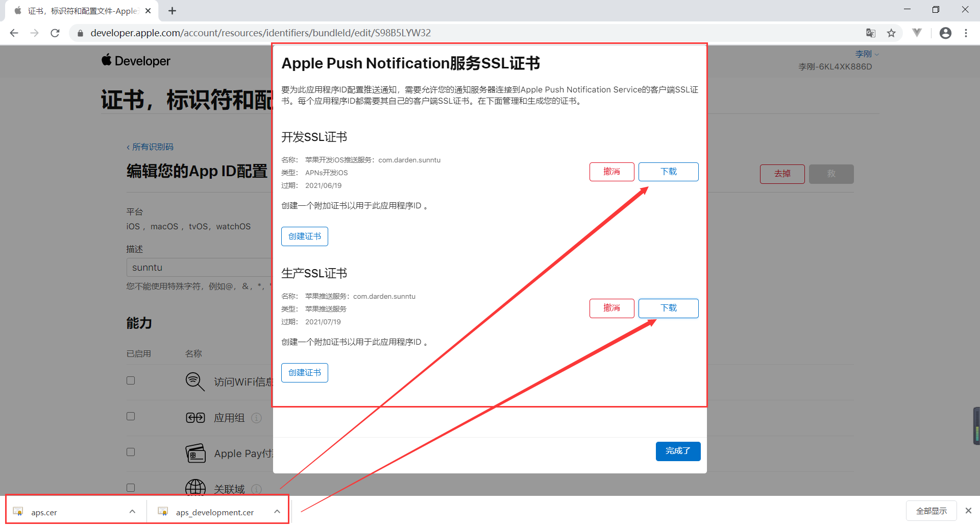
Task: Download the development SSL certificate
Action: point(668,172)
